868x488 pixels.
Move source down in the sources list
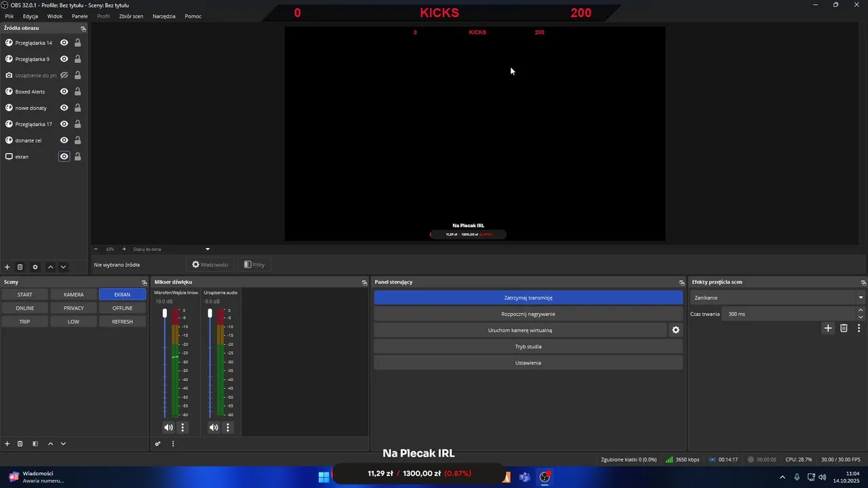(63, 267)
